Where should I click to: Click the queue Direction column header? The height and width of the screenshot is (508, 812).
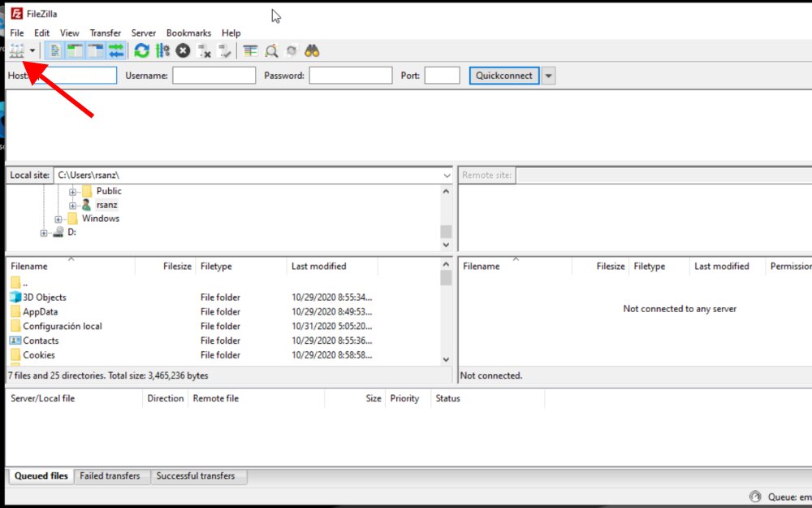coord(165,398)
